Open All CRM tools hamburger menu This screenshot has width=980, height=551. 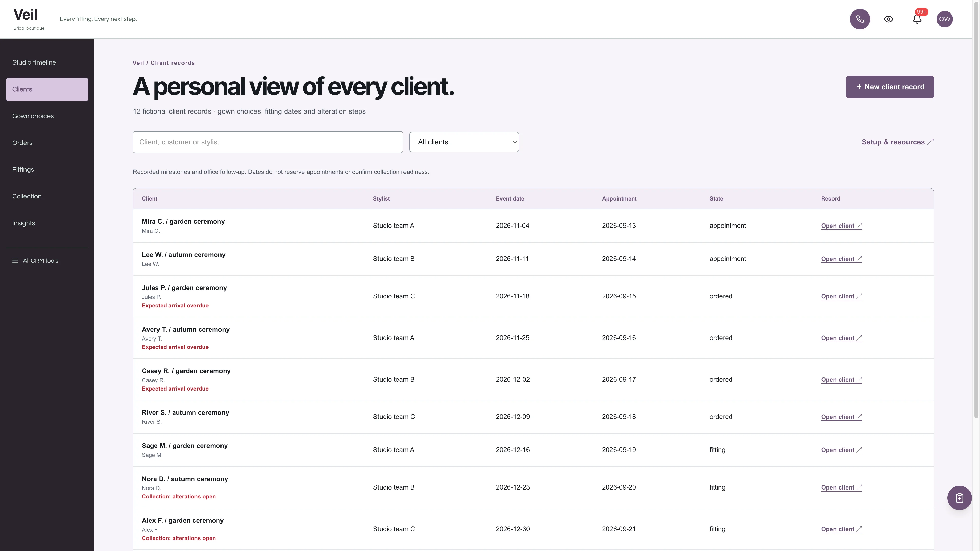point(35,261)
